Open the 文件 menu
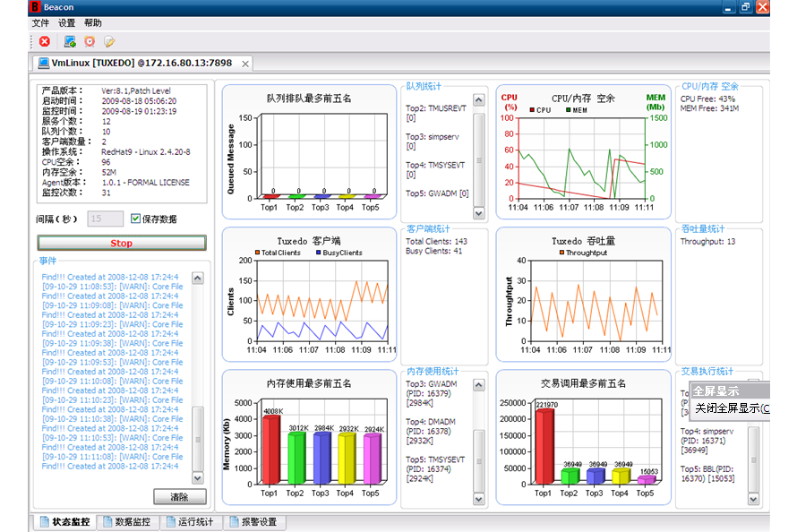Viewport: 797px width, 532px height. [x=40, y=23]
